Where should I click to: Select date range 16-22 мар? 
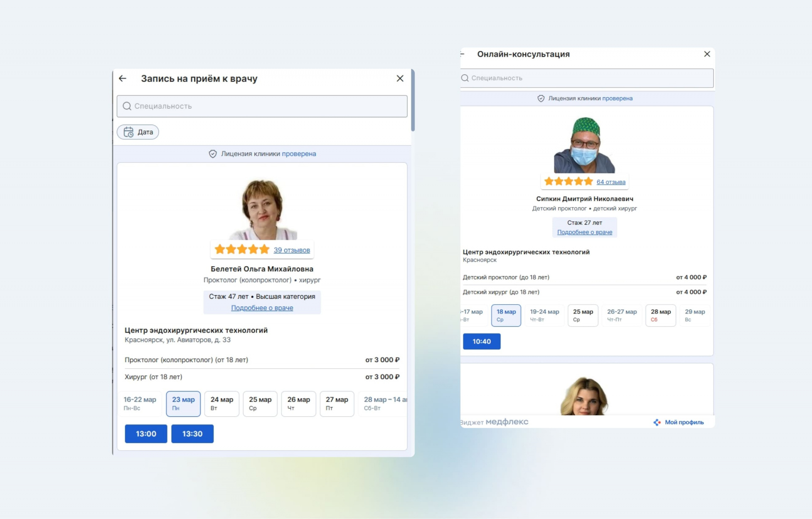point(140,404)
